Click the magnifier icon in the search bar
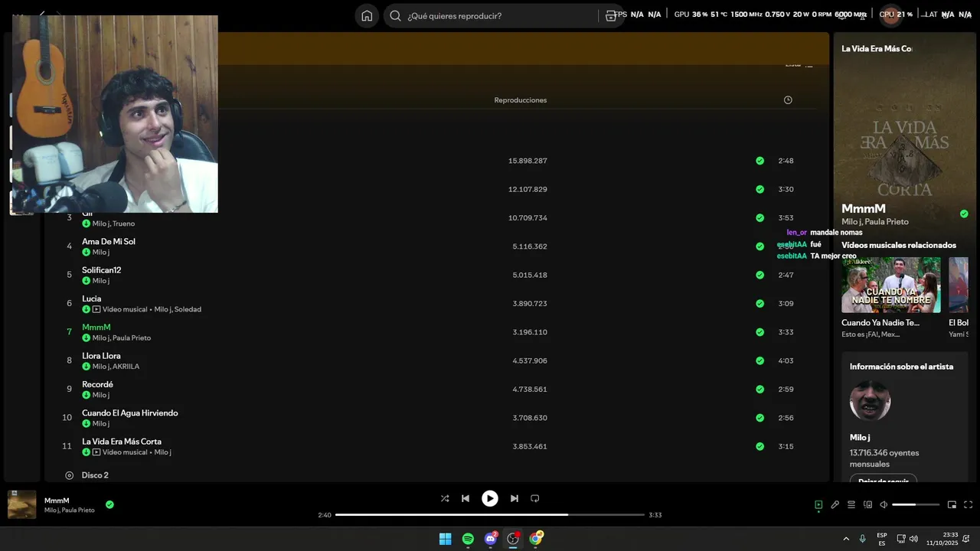980x551 pixels. point(395,15)
